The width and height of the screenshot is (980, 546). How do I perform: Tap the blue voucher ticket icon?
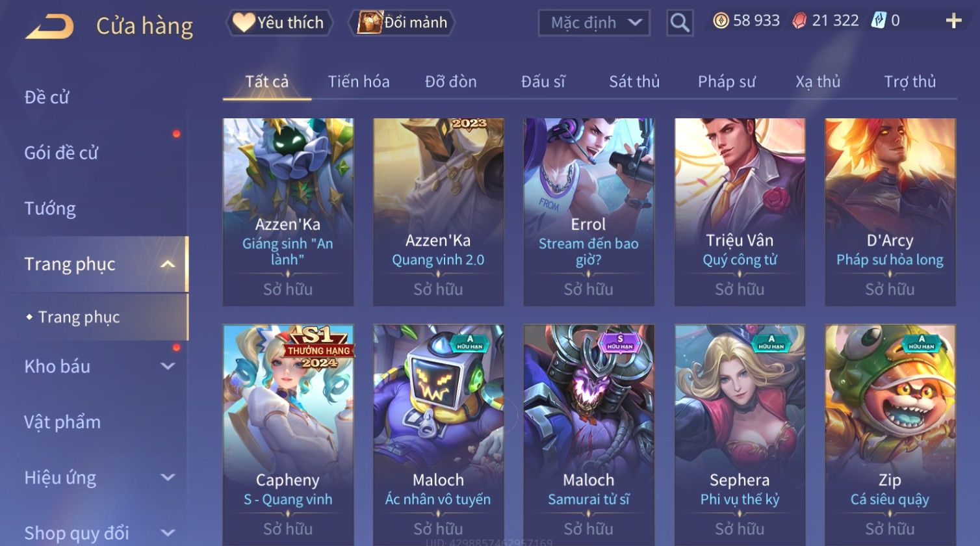pos(879,21)
